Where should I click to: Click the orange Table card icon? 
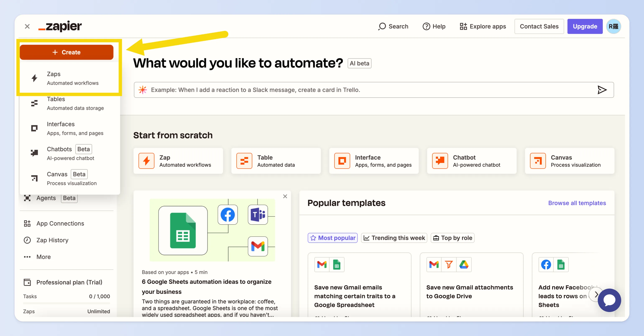pyautogui.click(x=244, y=161)
